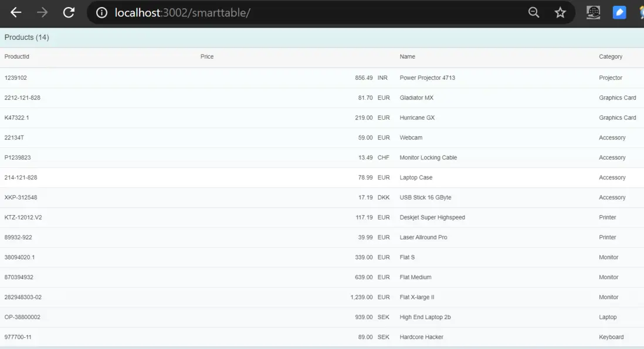Click Hurricane GX name cell
Image resolution: width=644 pixels, height=349 pixels.
tap(417, 117)
